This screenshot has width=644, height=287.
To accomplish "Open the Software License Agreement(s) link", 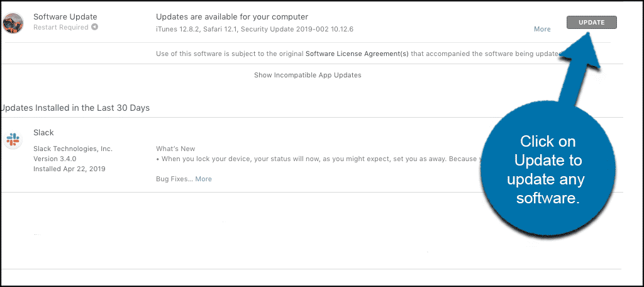I will coord(357,53).
